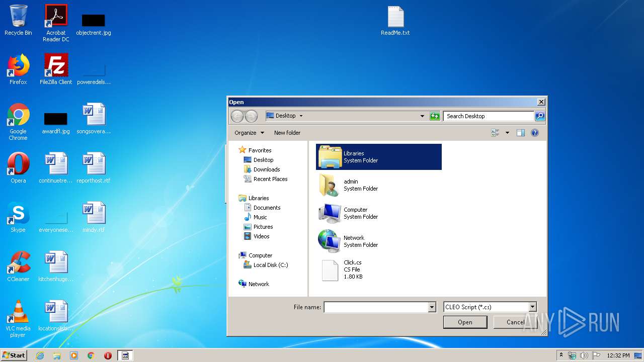Click the change view icon

496,133
